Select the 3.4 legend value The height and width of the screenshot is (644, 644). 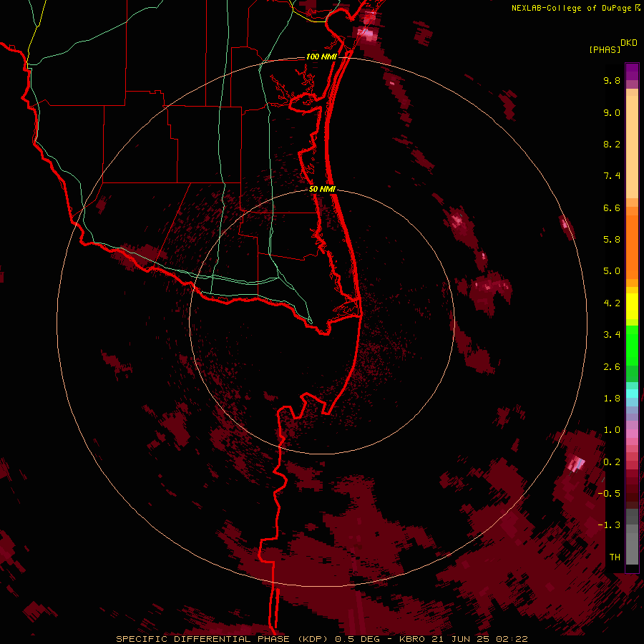tap(612, 335)
